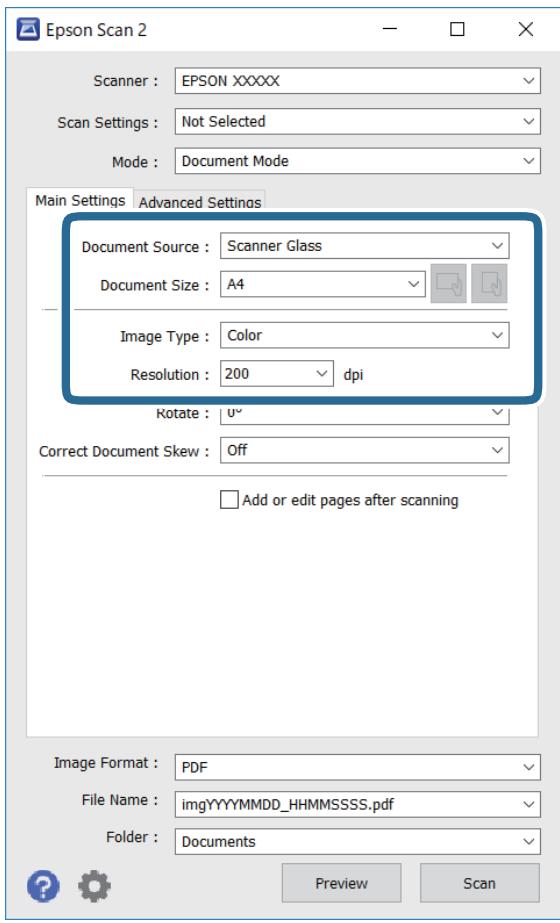The image size is (560, 923).
Task: Switch to the Advanced Settings tab
Action: [200, 202]
